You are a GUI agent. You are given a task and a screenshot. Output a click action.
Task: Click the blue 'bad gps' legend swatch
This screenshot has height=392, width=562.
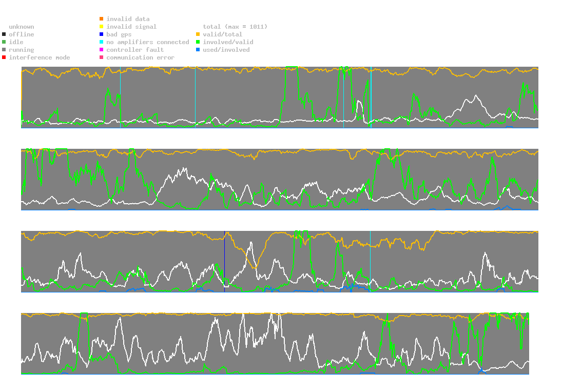(x=102, y=34)
